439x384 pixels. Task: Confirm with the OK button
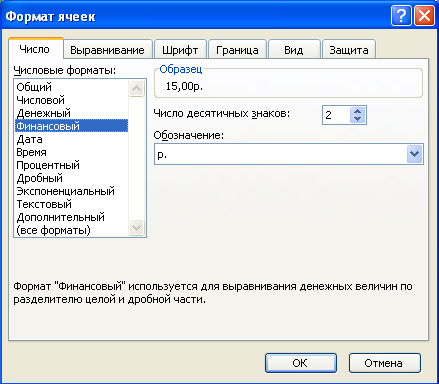(x=301, y=363)
